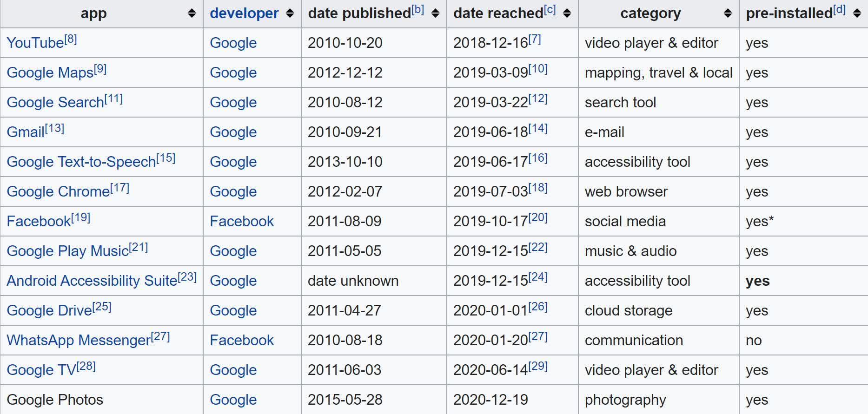The height and width of the screenshot is (414, 868).
Task: Open reference [18] after 2019-07-03
Action: 538,188
